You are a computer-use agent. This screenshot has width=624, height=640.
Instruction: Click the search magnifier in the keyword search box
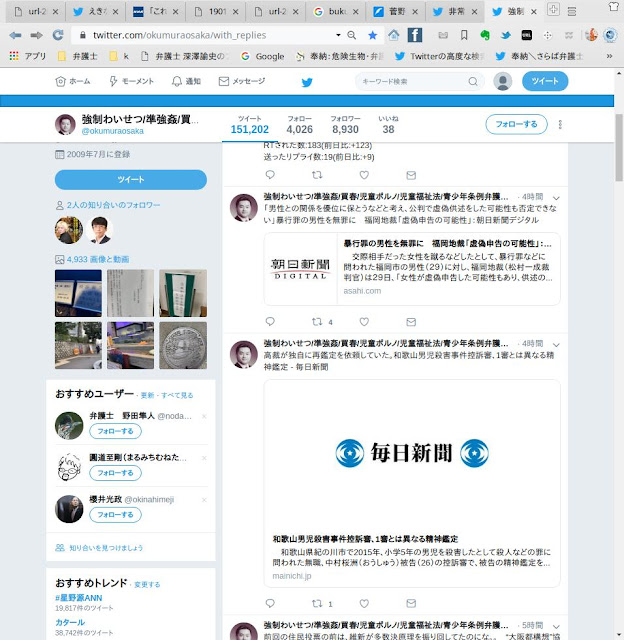(473, 82)
